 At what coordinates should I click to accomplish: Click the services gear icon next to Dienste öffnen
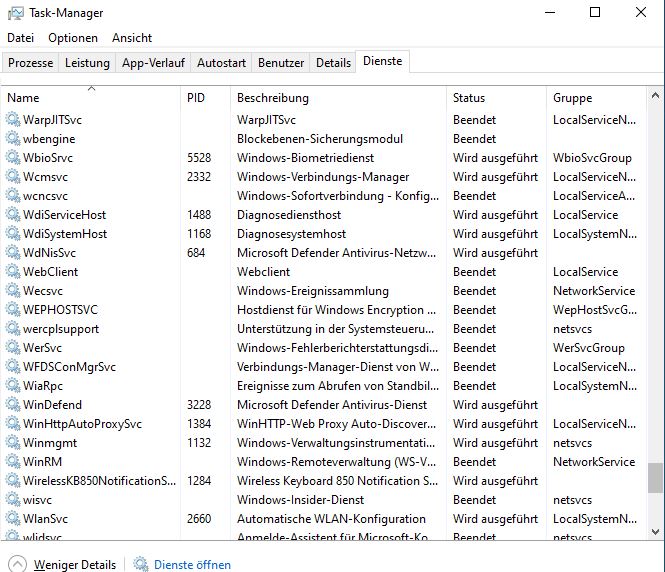click(141, 564)
